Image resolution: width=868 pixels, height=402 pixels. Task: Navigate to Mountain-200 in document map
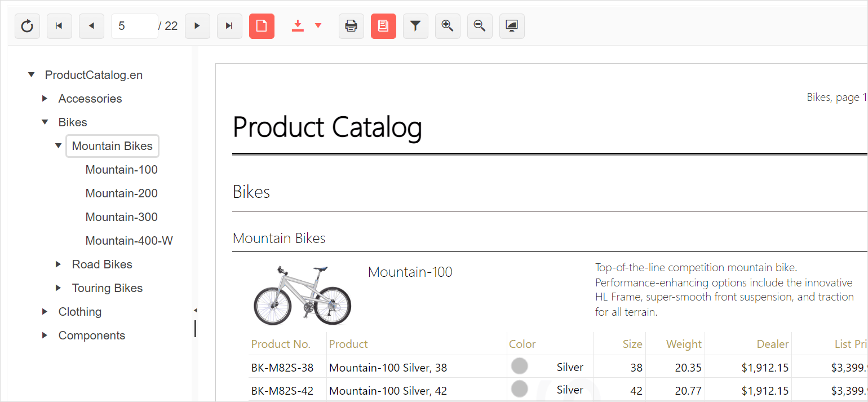122,193
